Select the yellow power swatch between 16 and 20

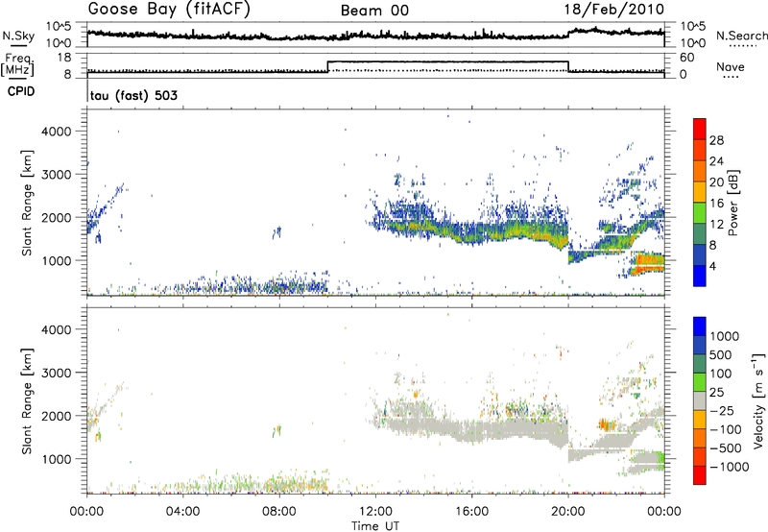click(700, 191)
